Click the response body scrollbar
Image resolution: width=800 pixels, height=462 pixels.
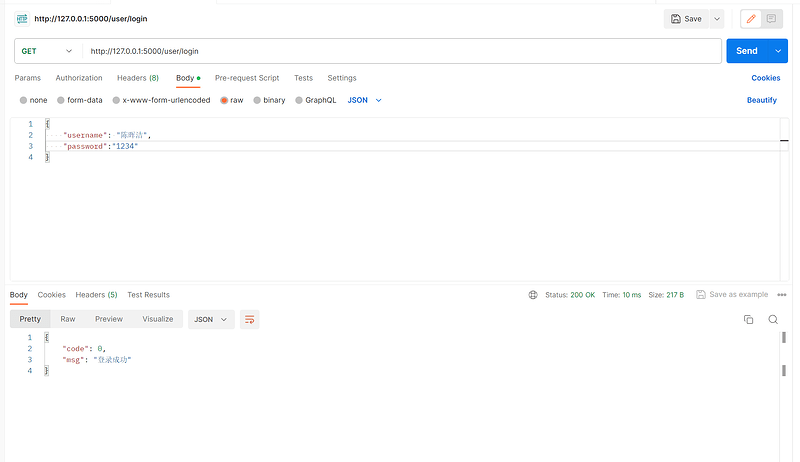point(784,353)
